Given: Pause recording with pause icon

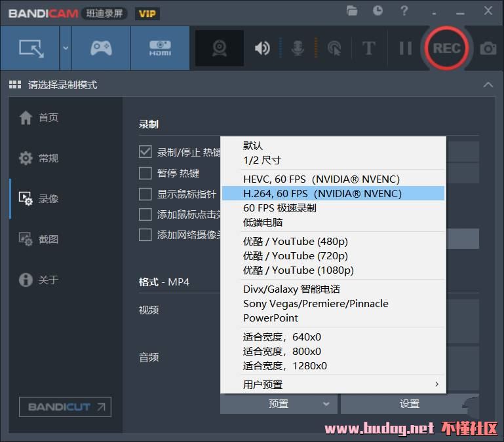Looking at the screenshot, I should 405,48.
